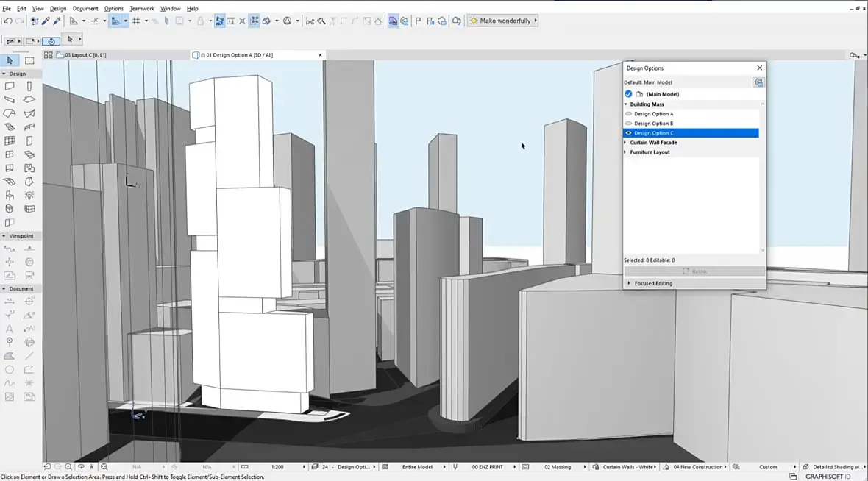This screenshot has width=868, height=481.
Task: Toggle the Main Model check circle
Action: point(628,94)
